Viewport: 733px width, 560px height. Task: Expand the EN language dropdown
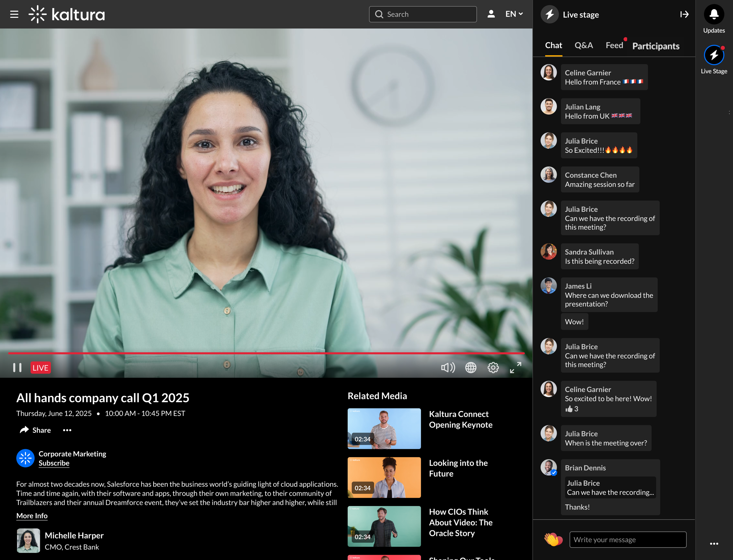[514, 14]
